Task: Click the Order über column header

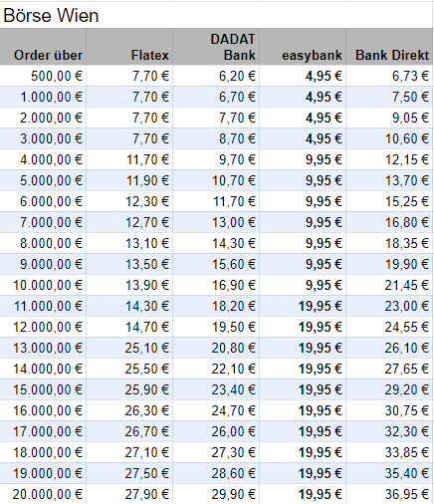Action: [43, 47]
